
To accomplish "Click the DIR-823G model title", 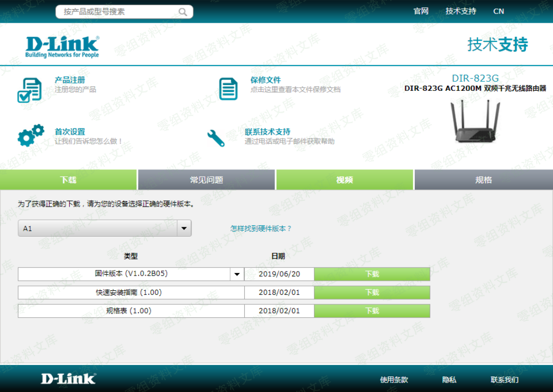I will pos(476,78).
